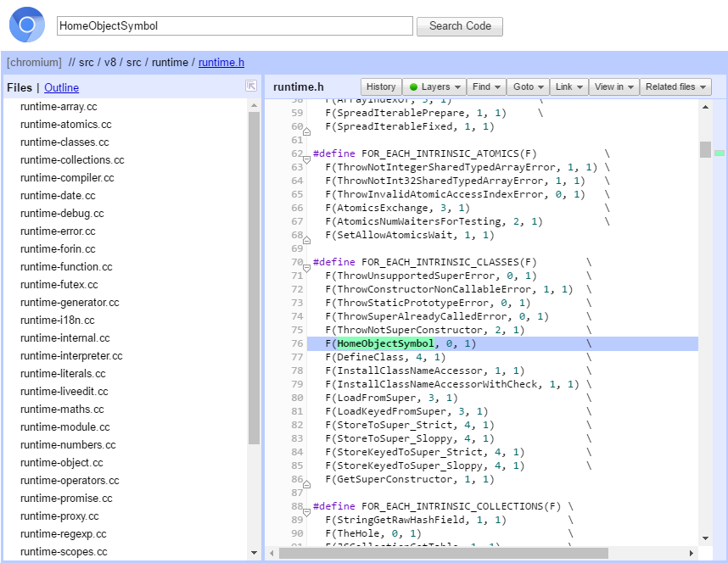728x563 pixels.
Task: Fold the FOR_EACH_INTRINSIC_COLLECTIONS block at line 88
Action: pos(306,510)
